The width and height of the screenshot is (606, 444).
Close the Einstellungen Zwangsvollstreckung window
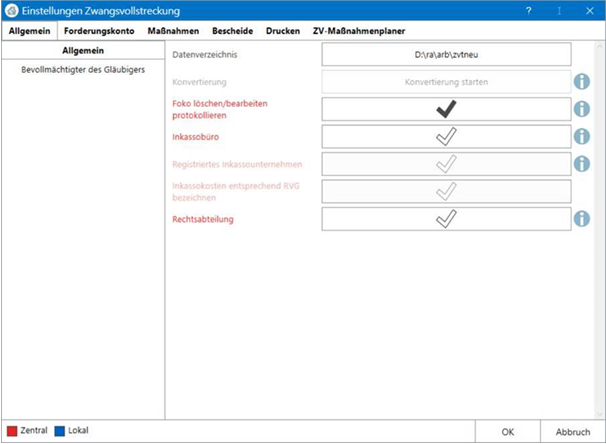(588, 10)
